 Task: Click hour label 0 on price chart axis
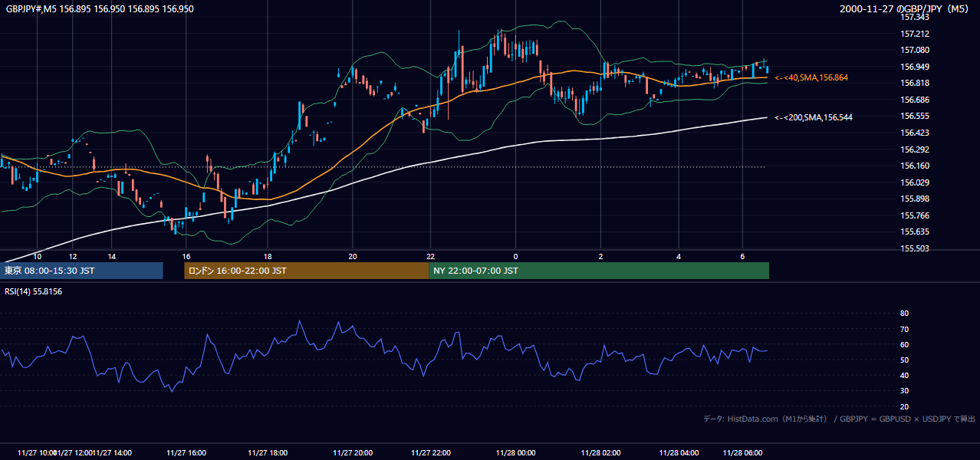click(x=515, y=256)
